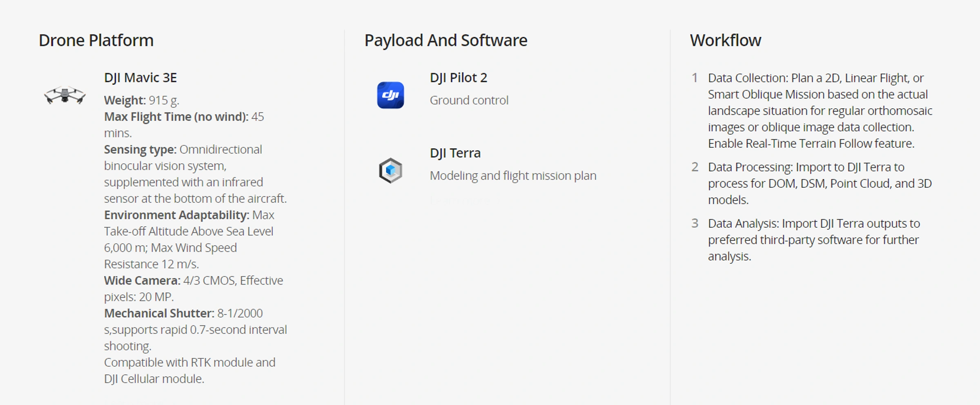
Task: Click the Weight specification label
Action: coord(125,100)
